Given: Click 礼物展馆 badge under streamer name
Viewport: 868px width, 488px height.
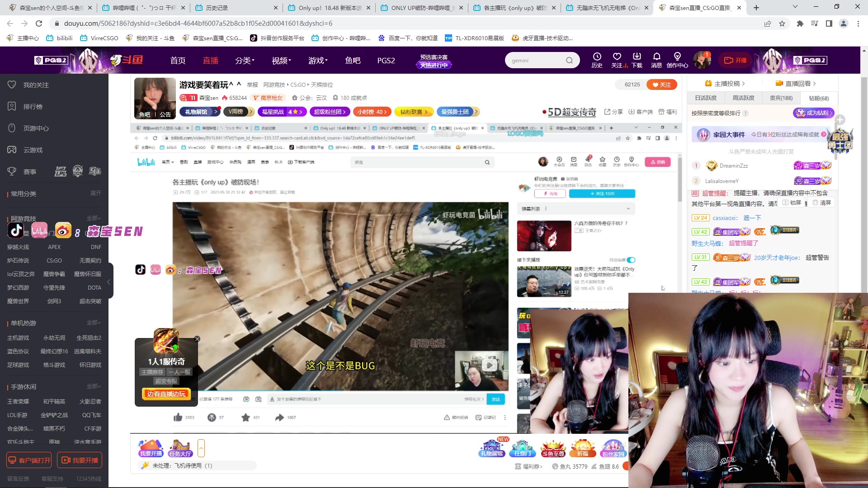Looking at the screenshot, I should pyautogui.click(x=200, y=112).
